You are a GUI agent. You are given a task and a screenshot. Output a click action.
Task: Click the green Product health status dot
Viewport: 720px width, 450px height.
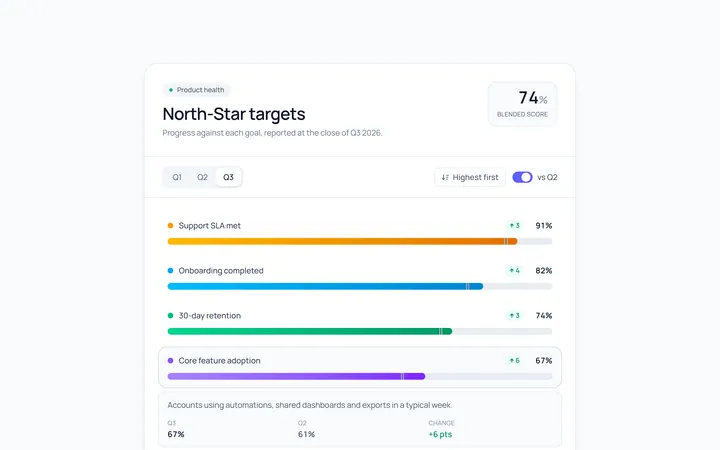coord(171,90)
